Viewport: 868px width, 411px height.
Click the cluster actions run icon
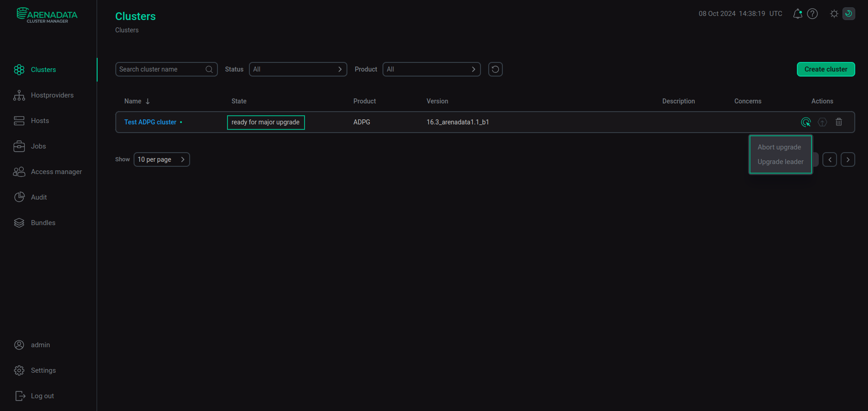click(806, 122)
